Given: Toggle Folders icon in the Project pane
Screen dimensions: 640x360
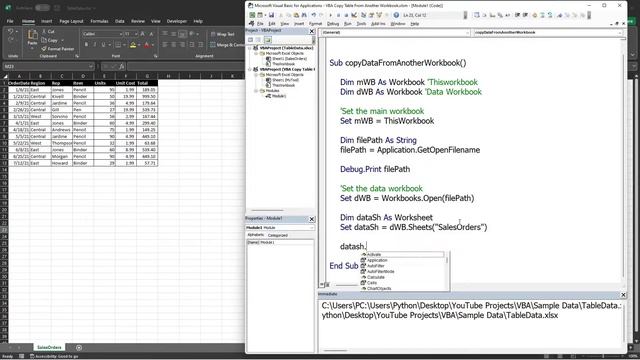Looking at the screenshot, I should [x=268, y=40].
